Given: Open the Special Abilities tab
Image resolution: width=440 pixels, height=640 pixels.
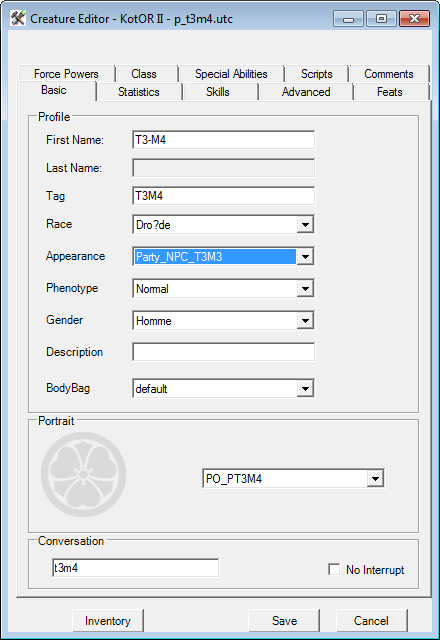Looking at the screenshot, I should coord(231,74).
